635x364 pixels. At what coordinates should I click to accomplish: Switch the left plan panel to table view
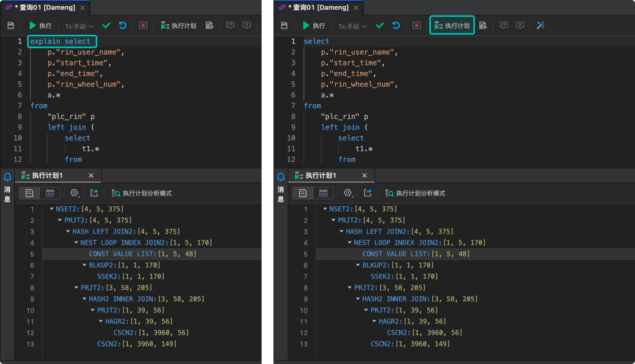[x=50, y=193]
